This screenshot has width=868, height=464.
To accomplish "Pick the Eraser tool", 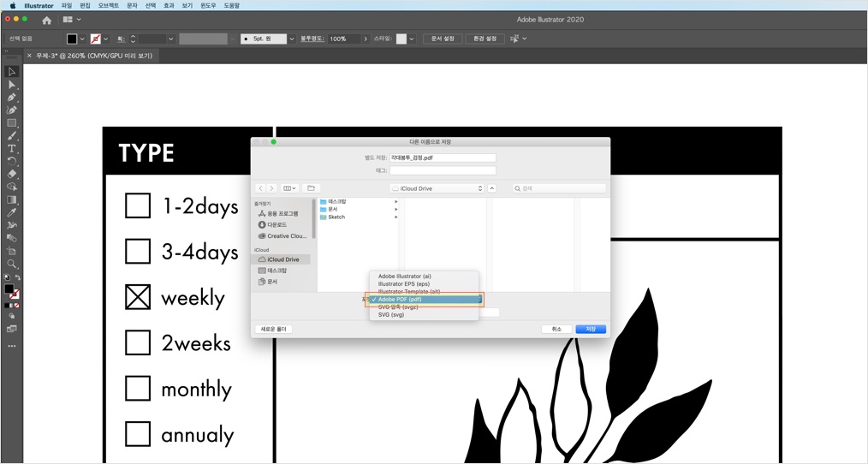I will click(12, 174).
